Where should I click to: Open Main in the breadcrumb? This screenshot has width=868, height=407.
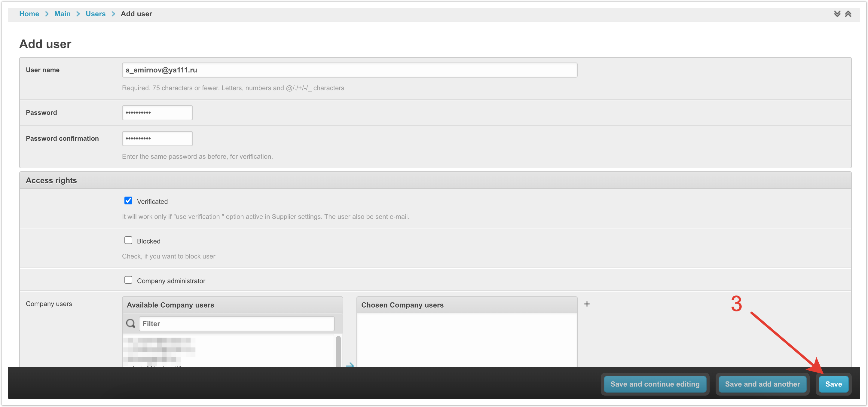(x=62, y=14)
